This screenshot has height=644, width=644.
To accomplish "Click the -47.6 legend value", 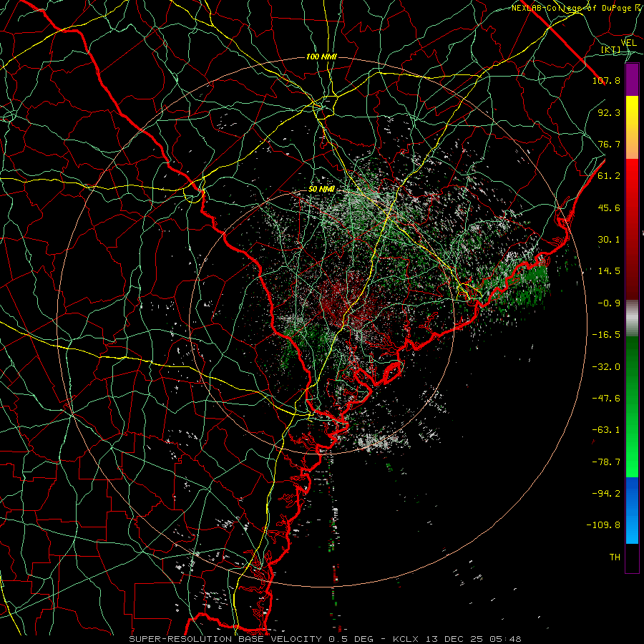I will pos(606,399).
